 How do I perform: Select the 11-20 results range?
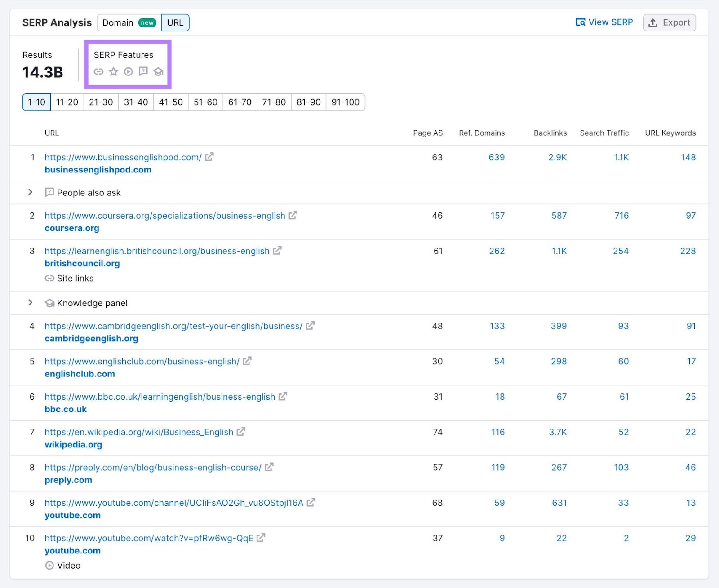pyautogui.click(x=67, y=102)
